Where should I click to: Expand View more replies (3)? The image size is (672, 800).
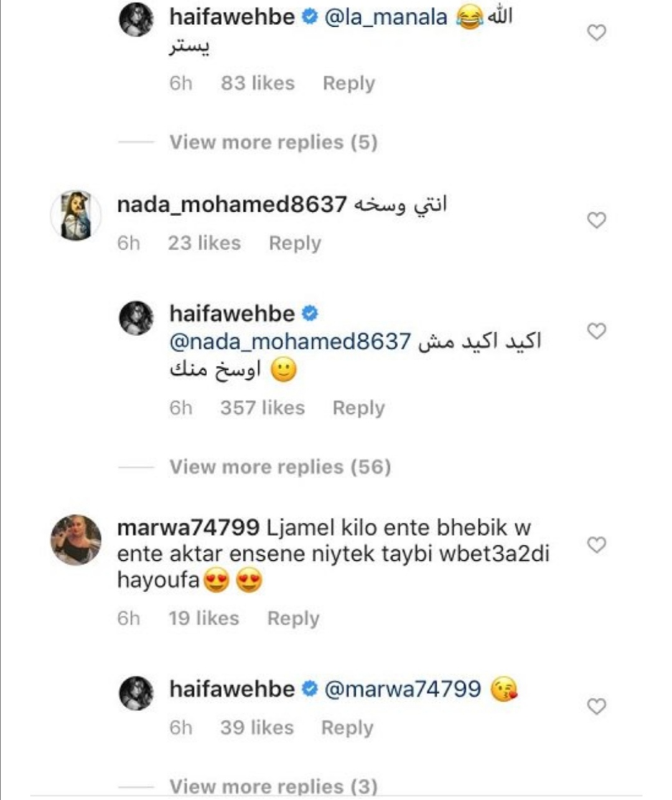(x=273, y=786)
